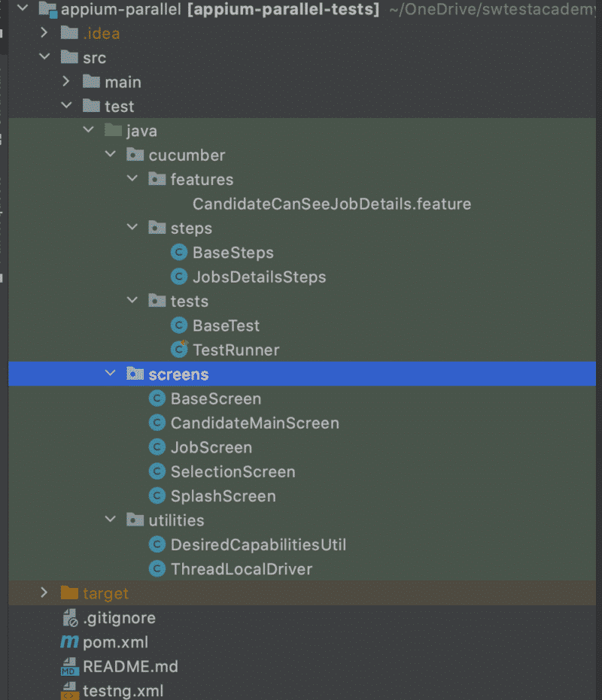Viewport: 602px width, 700px height.
Task: Click the pom.xml Maven icon
Action: (69, 641)
